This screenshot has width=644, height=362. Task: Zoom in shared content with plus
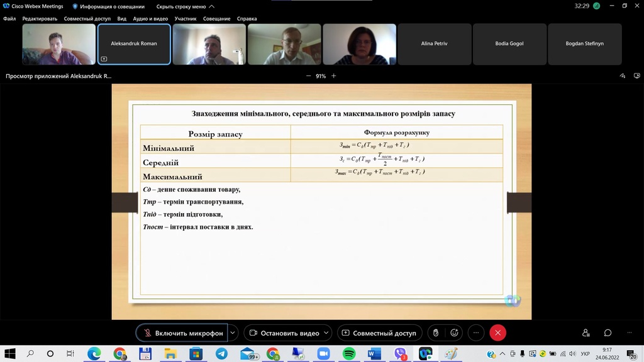click(334, 76)
